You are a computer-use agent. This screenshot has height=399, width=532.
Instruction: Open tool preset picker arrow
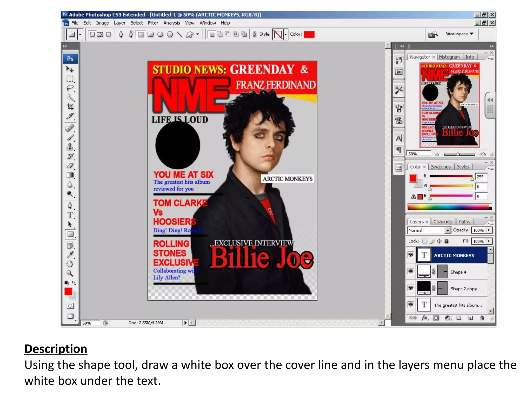click(80, 34)
